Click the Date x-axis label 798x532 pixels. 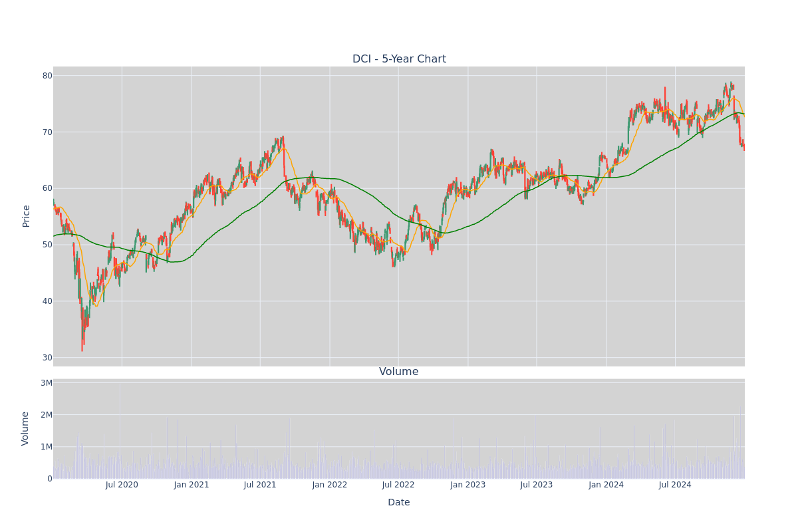399,503
